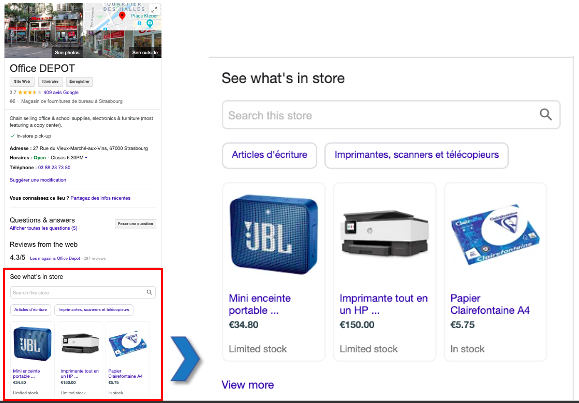This screenshot has height=403, width=579.
Task: Select the enlarged 'Imprimantes, scanners et télécopieurs' chip
Action: (x=417, y=155)
